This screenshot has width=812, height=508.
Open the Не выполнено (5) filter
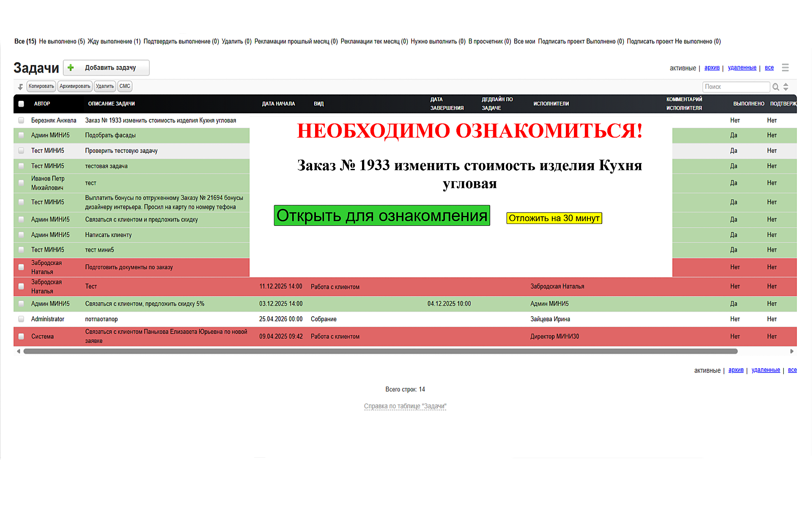click(x=62, y=41)
